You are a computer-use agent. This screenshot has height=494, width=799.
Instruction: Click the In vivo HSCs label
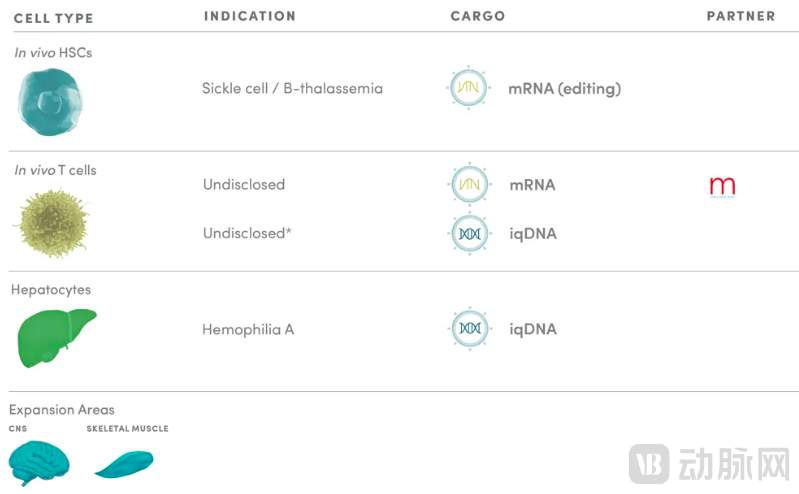pyautogui.click(x=53, y=52)
